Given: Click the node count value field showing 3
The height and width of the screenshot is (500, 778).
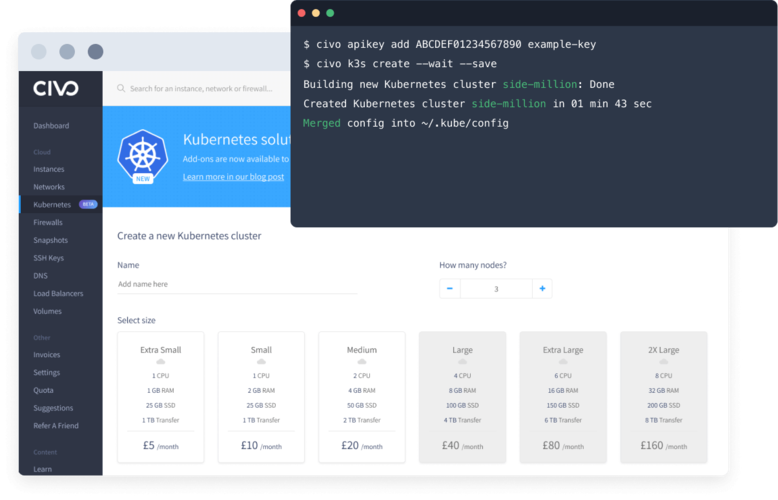Looking at the screenshot, I should tap(496, 289).
